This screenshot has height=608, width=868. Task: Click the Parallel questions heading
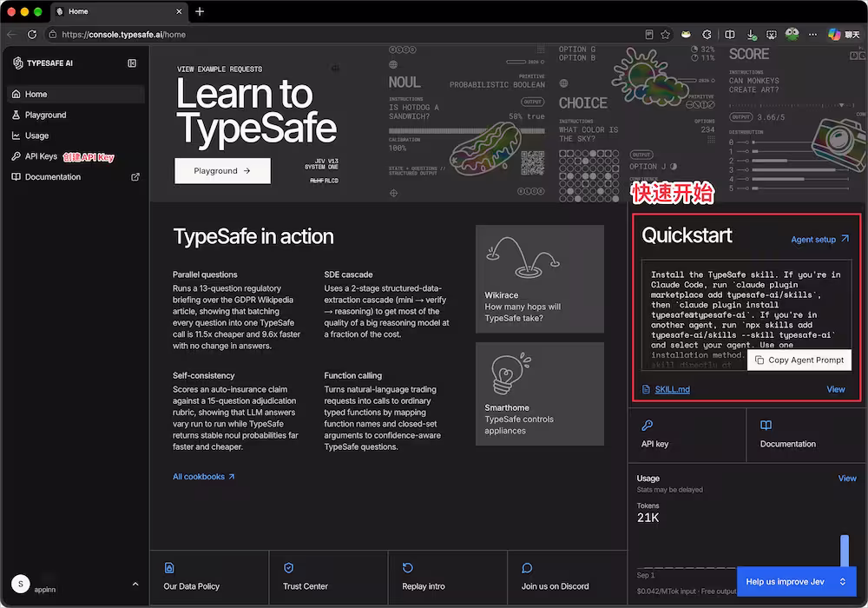[x=205, y=274]
